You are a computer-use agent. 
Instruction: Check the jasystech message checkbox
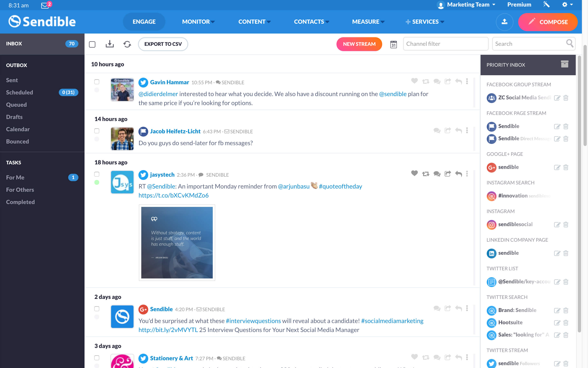pos(97,174)
